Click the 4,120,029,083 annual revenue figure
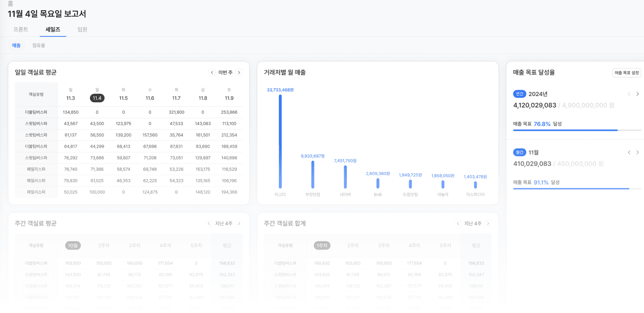Viewport: 644px width, 313px height. tap(535, 105)
